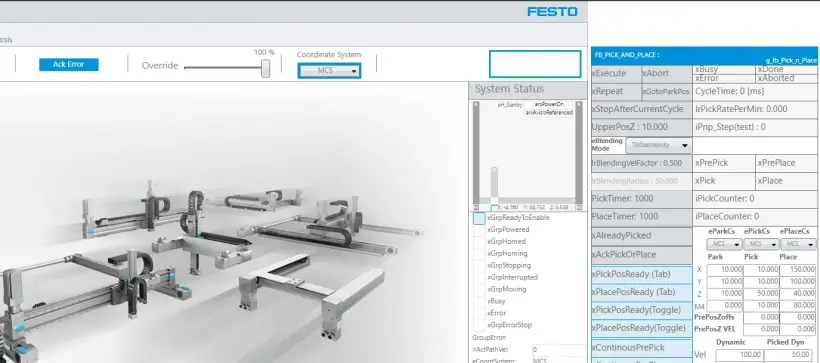Click the xPlacePosReady (Tab) button

(642, 292)
